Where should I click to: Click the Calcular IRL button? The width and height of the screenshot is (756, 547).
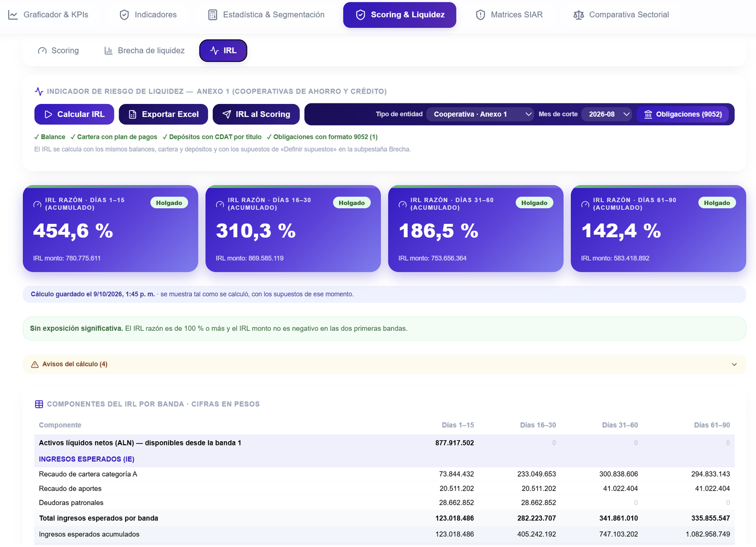(74, 114)
